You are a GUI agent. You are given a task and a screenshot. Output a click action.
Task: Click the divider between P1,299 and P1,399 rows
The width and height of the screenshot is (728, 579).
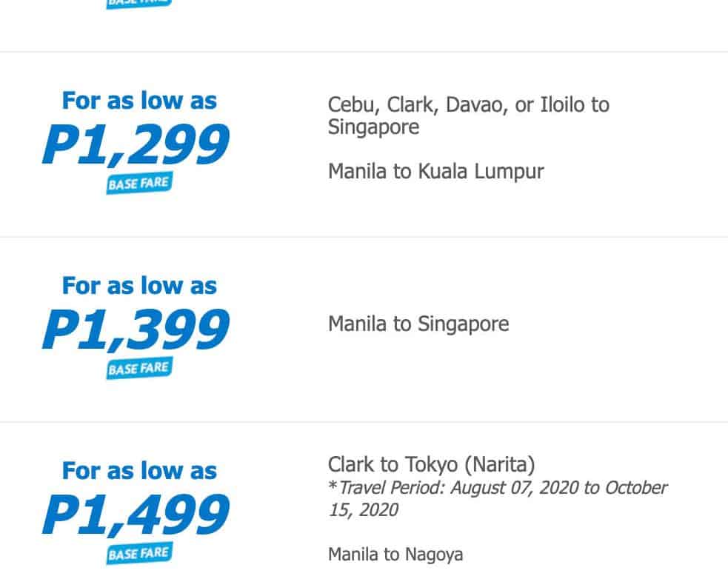pos(364,237)
